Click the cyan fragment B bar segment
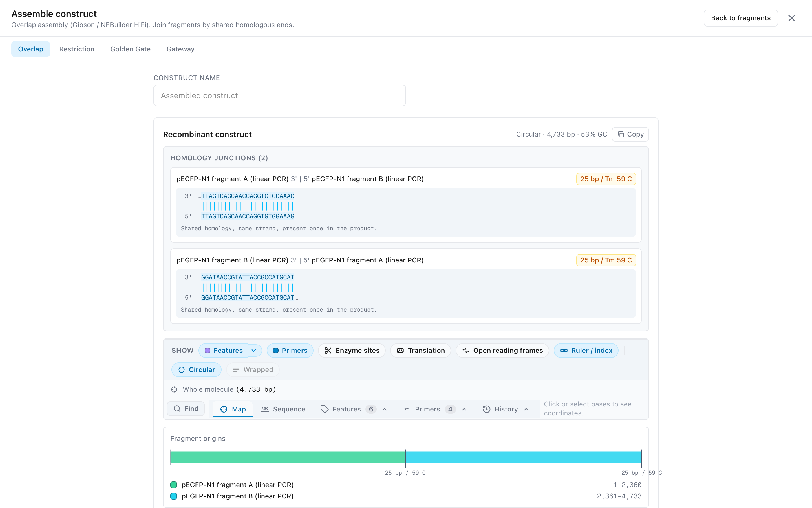 click(x=523, y=457)
